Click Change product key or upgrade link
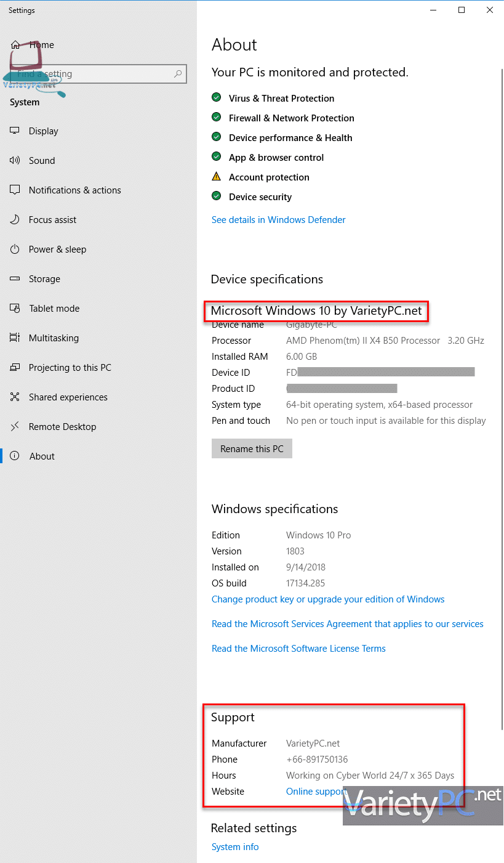504x863 pixels. click(x=328, y=599)
